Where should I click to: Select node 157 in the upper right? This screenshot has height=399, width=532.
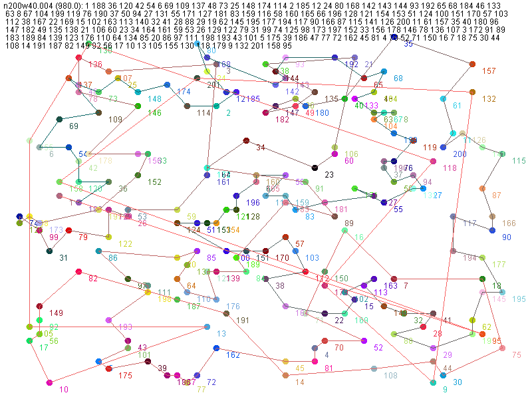point(472,64)
